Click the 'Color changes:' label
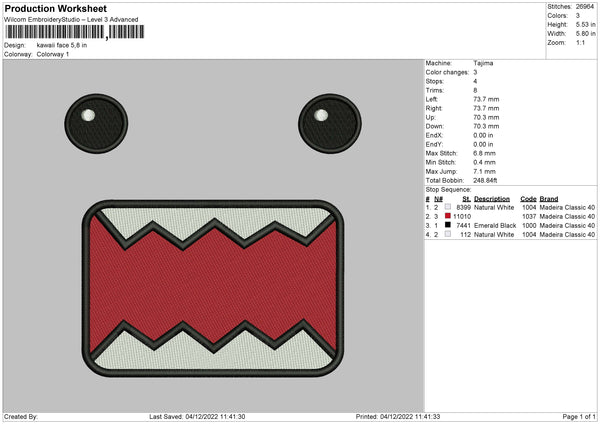Image resolution: width=600 pixels, height=424 pixels. [x=447, y=72]
